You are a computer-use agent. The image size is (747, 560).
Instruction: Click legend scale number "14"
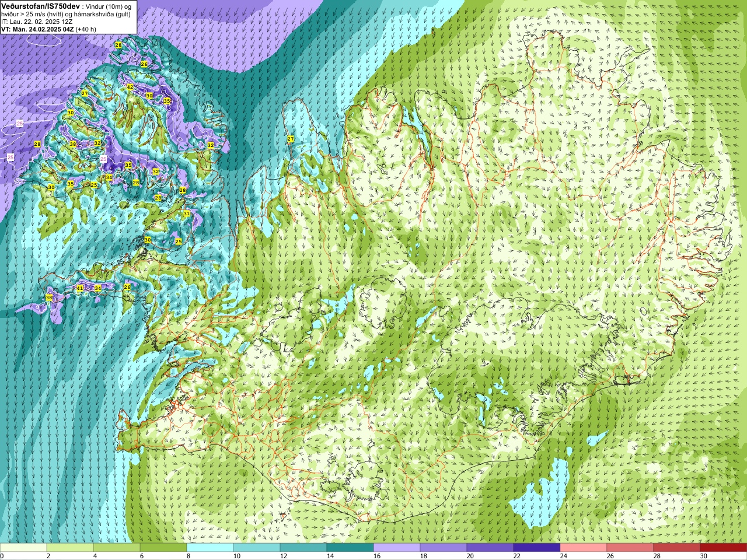[x=330, y=556]
